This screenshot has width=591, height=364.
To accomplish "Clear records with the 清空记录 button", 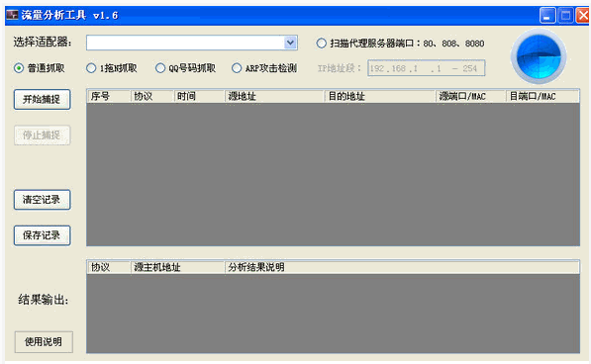I will (x=42, y=200).
